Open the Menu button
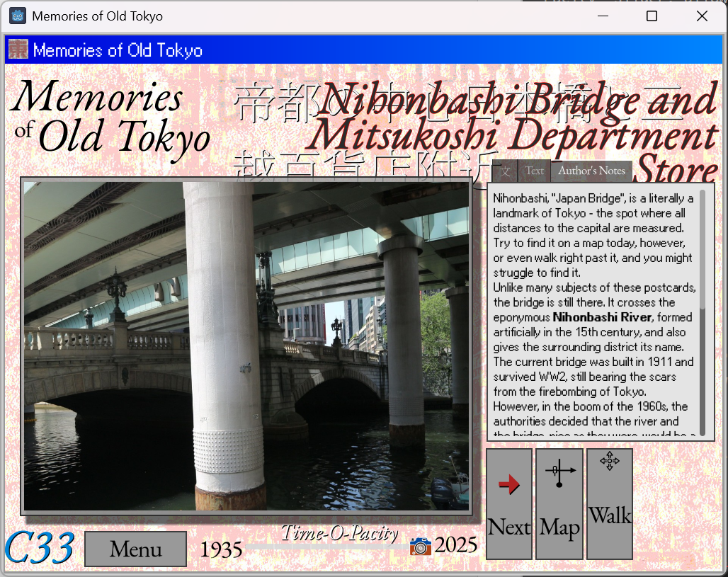Image resolution: width=728 pixels, height=577 pixels. pyautogui.click(x=135, y=549)
